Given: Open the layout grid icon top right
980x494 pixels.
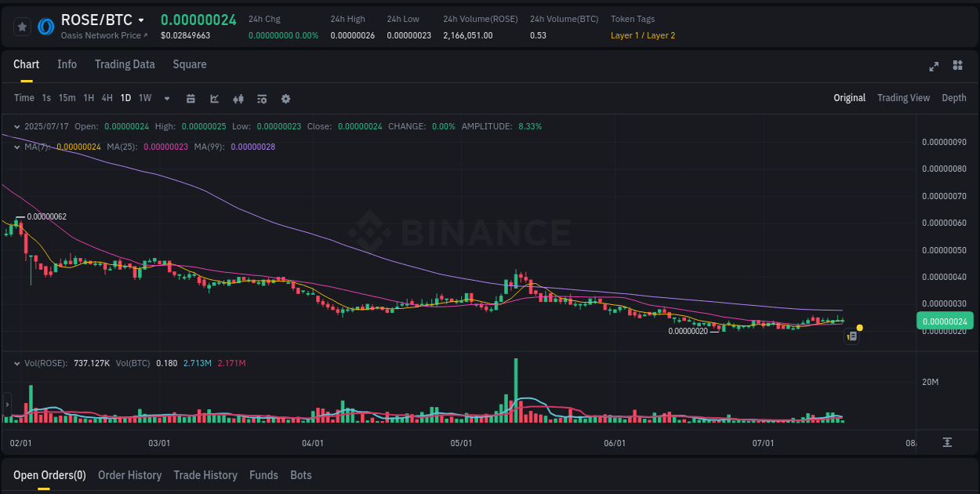Looking at the screenshot, I should pyautogui.click(x=957, y=67).
